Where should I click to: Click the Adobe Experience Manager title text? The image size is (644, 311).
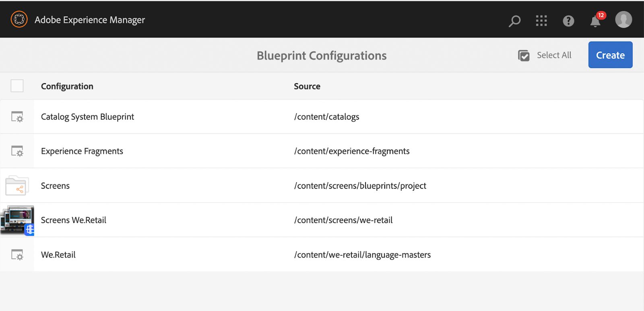pos(90,20)
